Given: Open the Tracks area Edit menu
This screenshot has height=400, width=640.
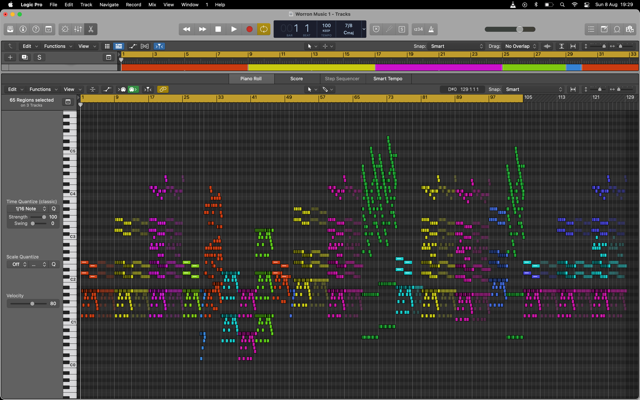Looking at the screenshot, I should [x=30, y=46].
